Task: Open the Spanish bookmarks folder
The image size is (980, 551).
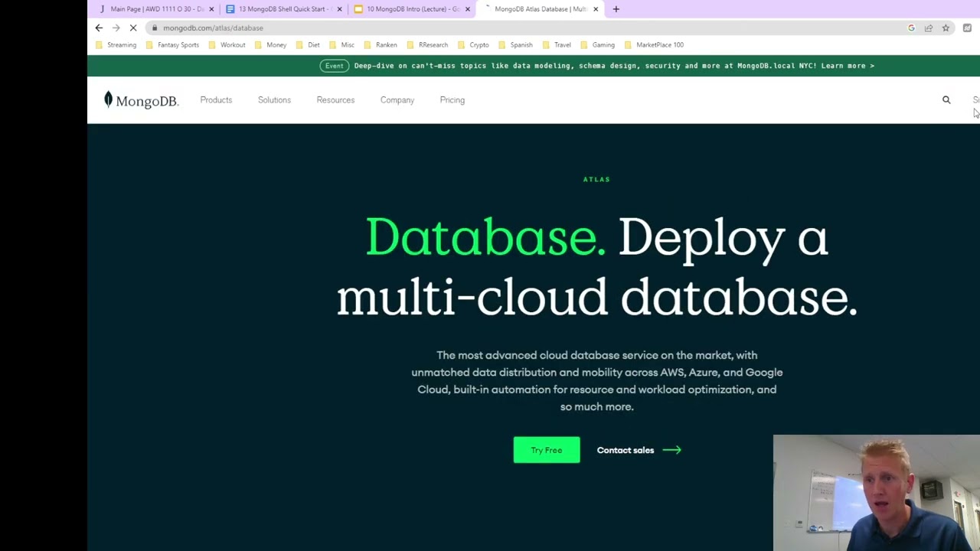Action: point(515,44)
